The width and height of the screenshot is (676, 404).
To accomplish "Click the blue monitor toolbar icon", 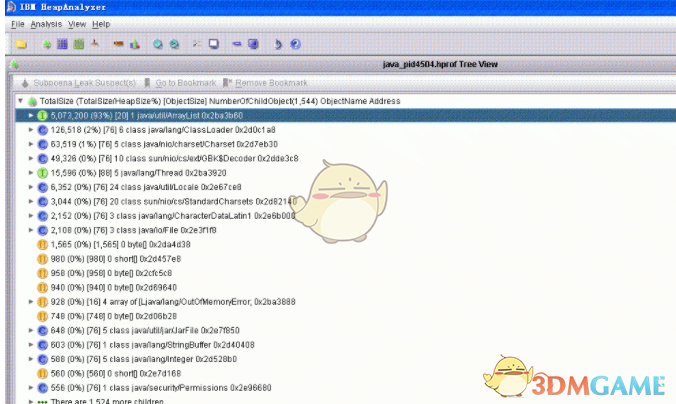I will [x=253, y=44].
